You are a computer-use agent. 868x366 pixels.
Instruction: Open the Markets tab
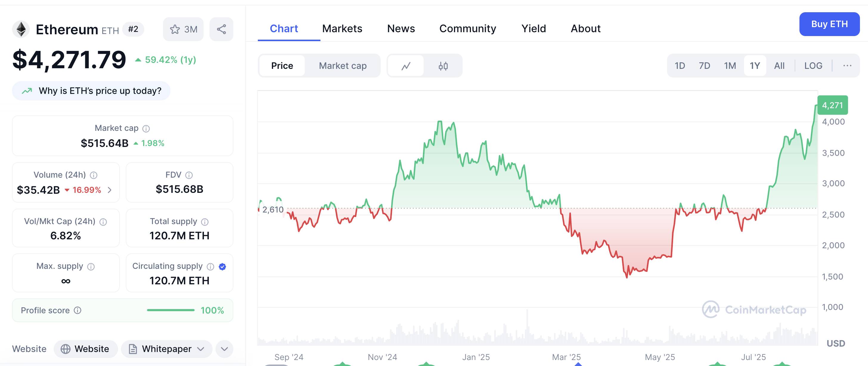tap(342, 29)
